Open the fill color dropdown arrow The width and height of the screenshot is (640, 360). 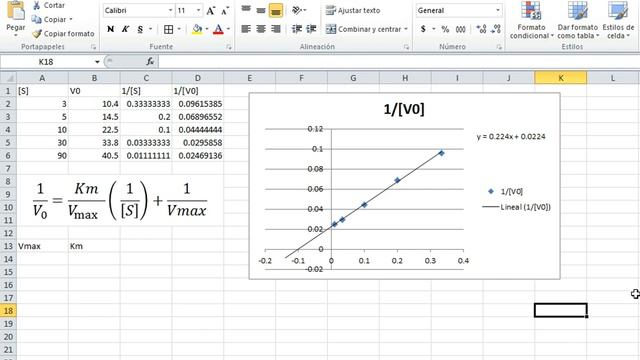(x=207, y=29)
